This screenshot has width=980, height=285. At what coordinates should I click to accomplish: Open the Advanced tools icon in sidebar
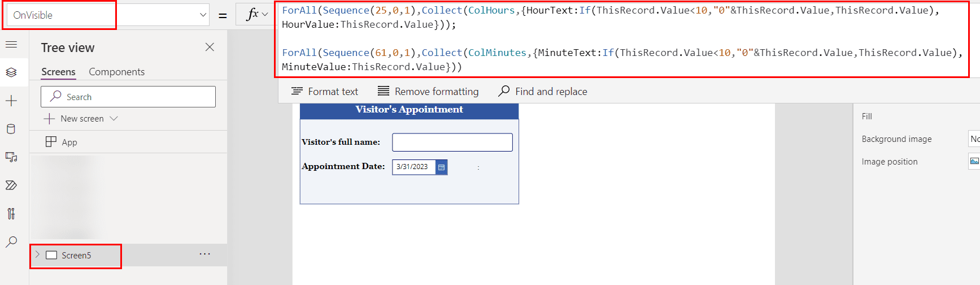tap(11, 214)
